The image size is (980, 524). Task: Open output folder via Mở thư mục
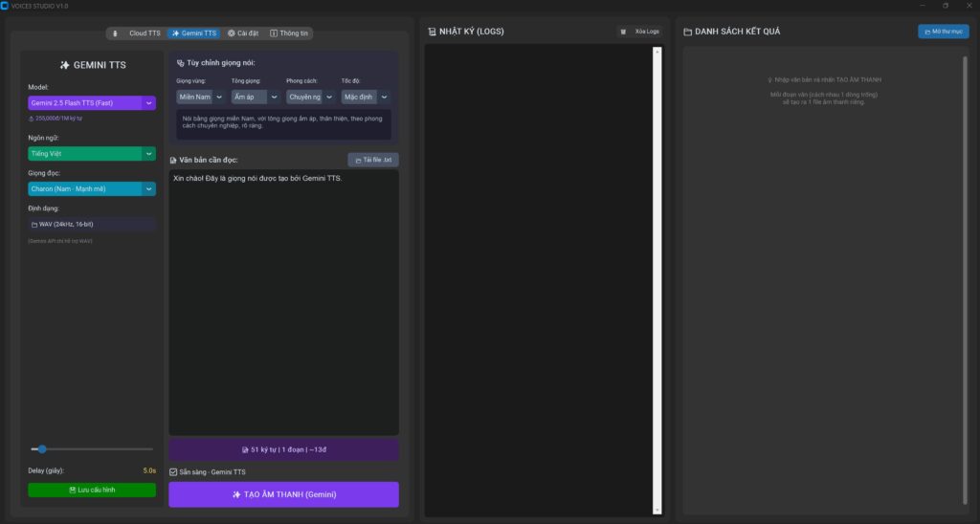tap(943, 32)
